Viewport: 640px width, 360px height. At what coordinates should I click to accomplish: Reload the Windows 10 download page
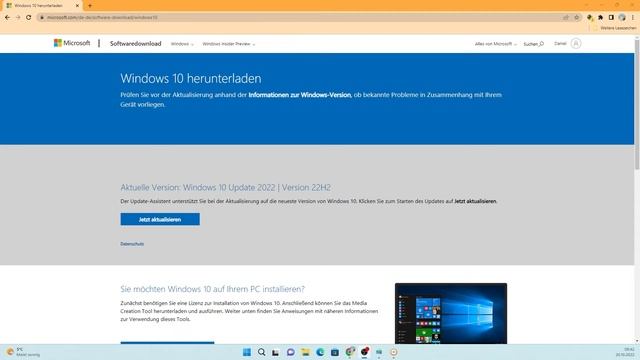(x=29, y=18)
